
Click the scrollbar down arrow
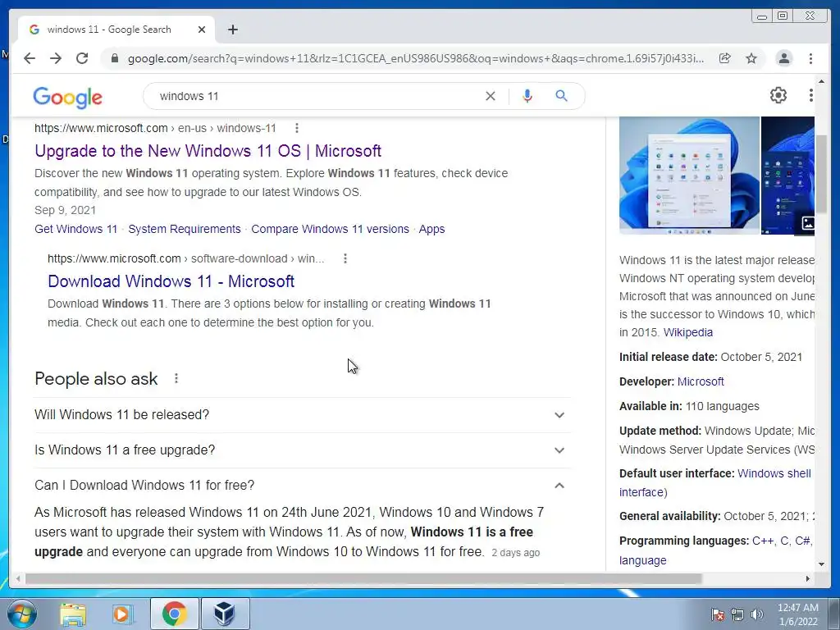click(x=821, y=564)
